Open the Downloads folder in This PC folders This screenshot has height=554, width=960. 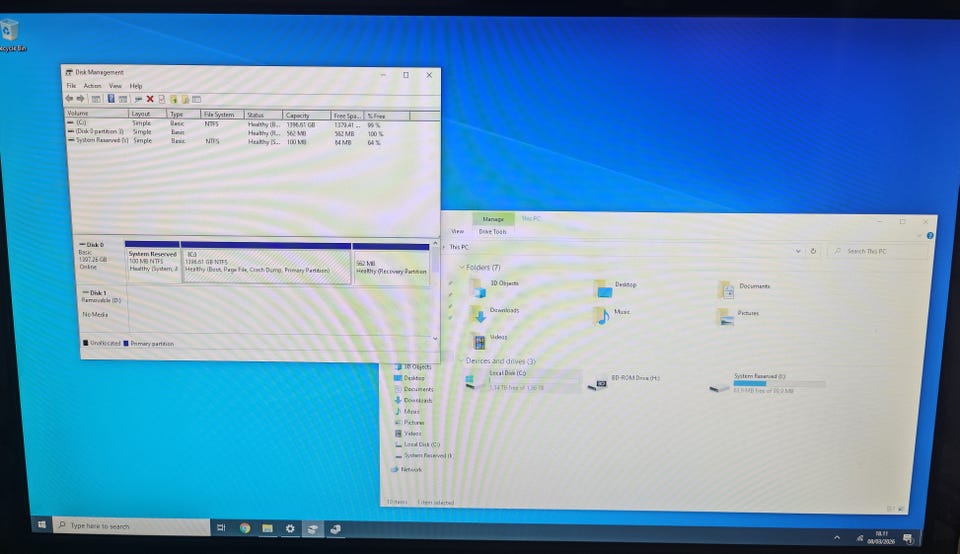(x=495, y=313)
